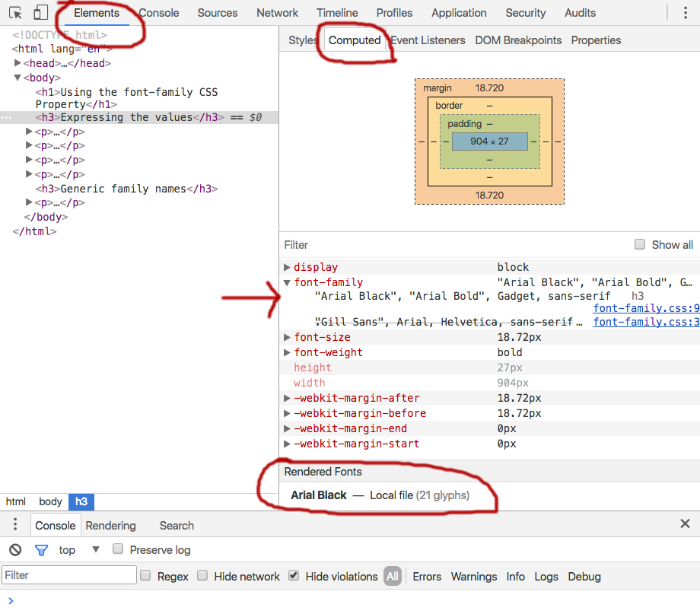Open the Profiles panel tab
The width and height of the screenshot is (700, 614).
(394, 13)
